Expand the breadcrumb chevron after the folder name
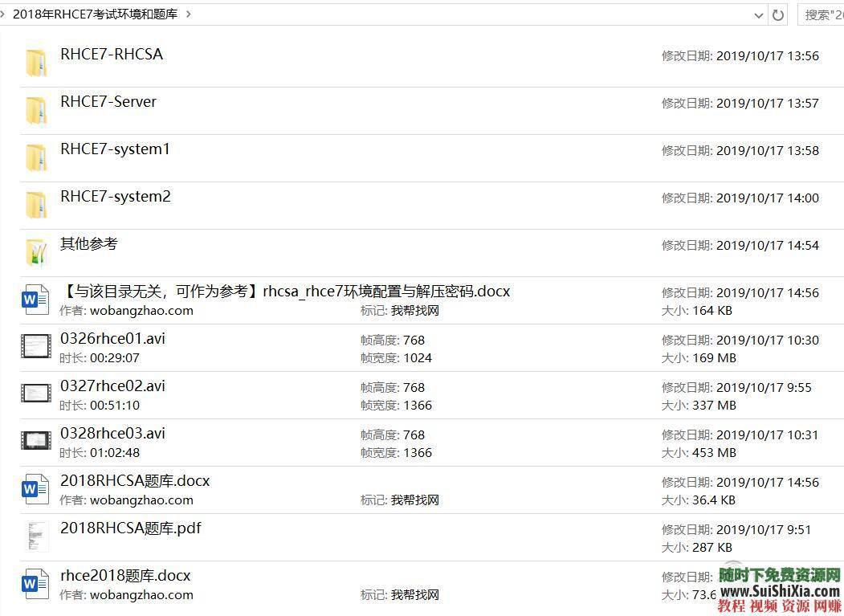 [x=189, y=14]
